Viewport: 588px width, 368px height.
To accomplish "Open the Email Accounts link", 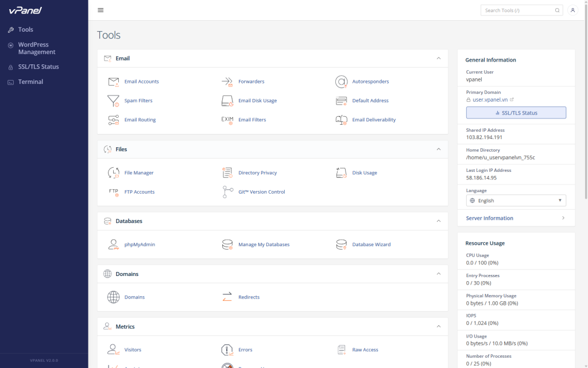I will pyautogui.click(x=141, y=82).
